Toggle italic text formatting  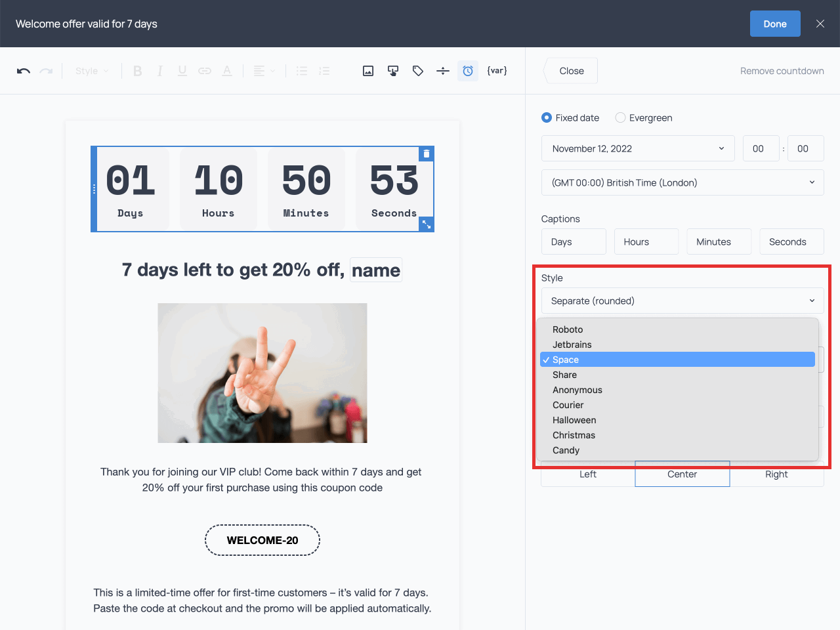[159, 71]
